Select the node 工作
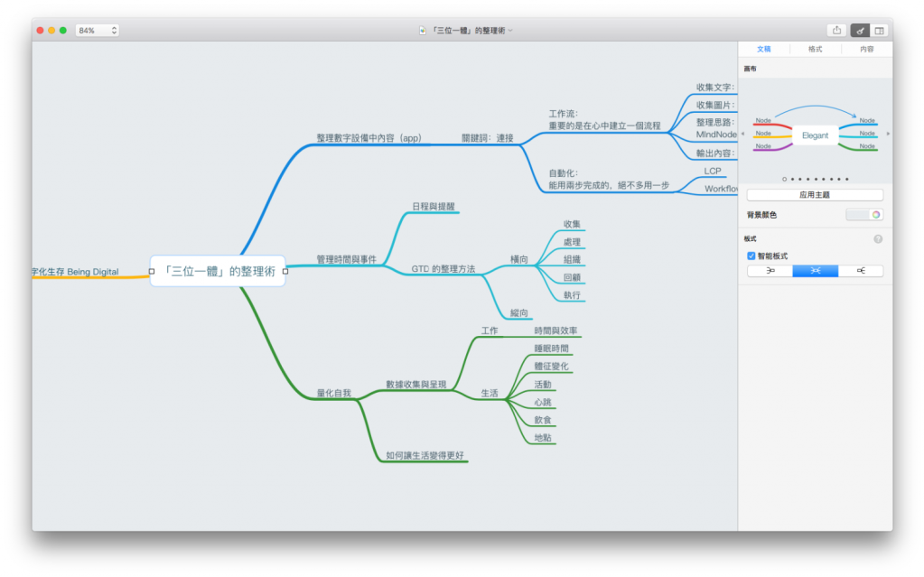Screen dimensions: 924x577 490,330
